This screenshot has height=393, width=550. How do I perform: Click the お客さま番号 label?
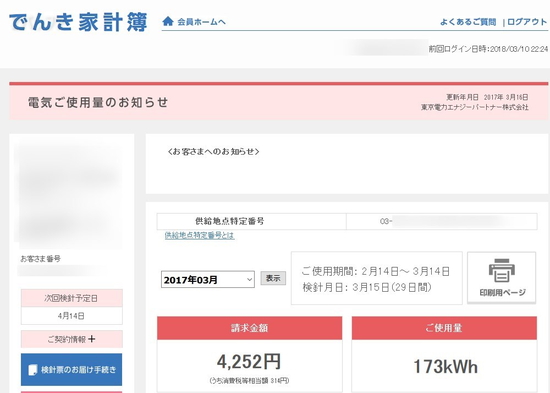pyautogui.click(x=40, y=259)
